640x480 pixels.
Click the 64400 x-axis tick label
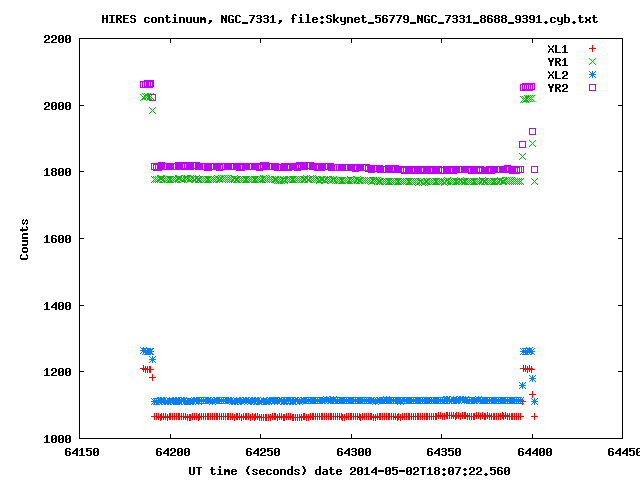[x=534, y=452]
